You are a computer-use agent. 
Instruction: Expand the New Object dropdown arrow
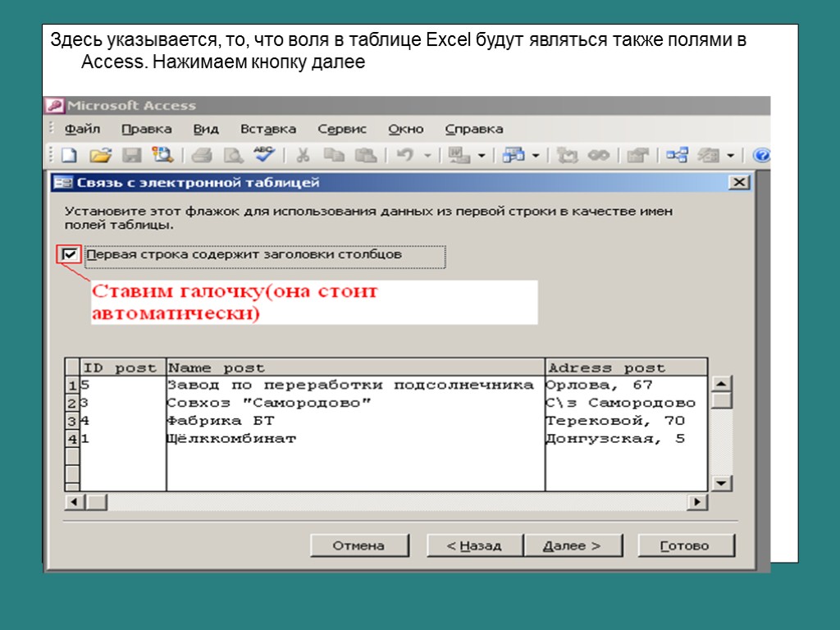[x=731, y=156]
